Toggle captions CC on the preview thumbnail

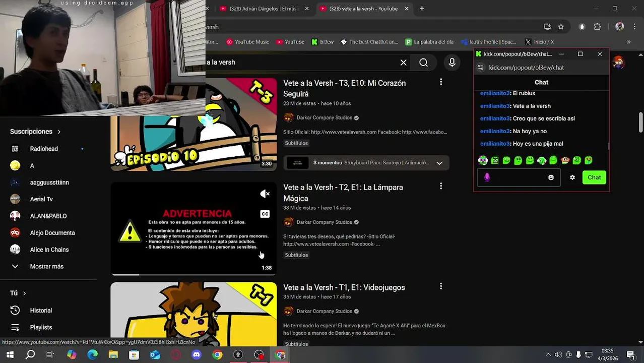click(265, 214)
